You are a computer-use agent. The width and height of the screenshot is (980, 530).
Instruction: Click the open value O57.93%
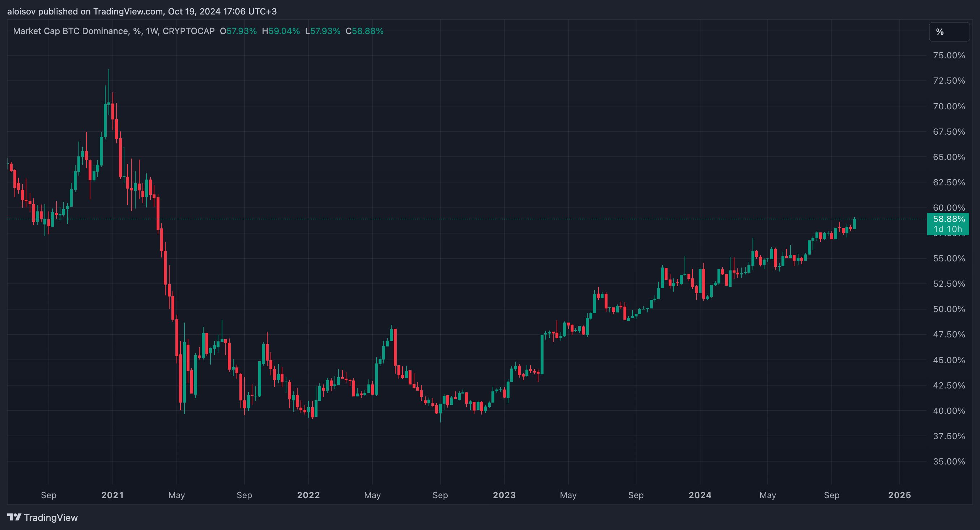[x=238, y=31]
